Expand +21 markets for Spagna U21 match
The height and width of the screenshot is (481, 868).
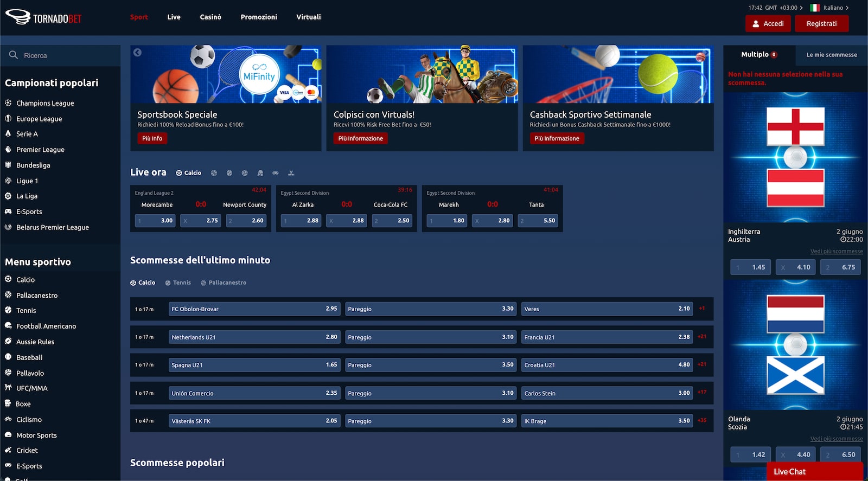pos(702,364)
